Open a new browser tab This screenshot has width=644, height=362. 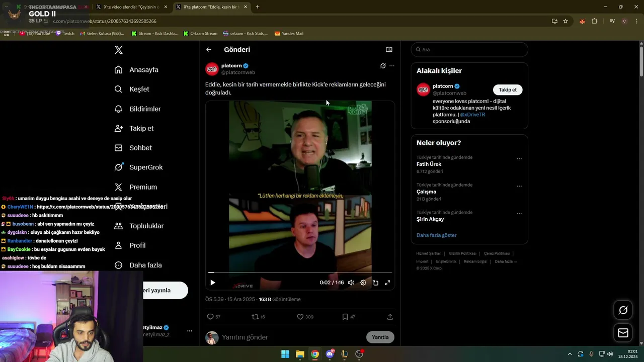point(258,7)
